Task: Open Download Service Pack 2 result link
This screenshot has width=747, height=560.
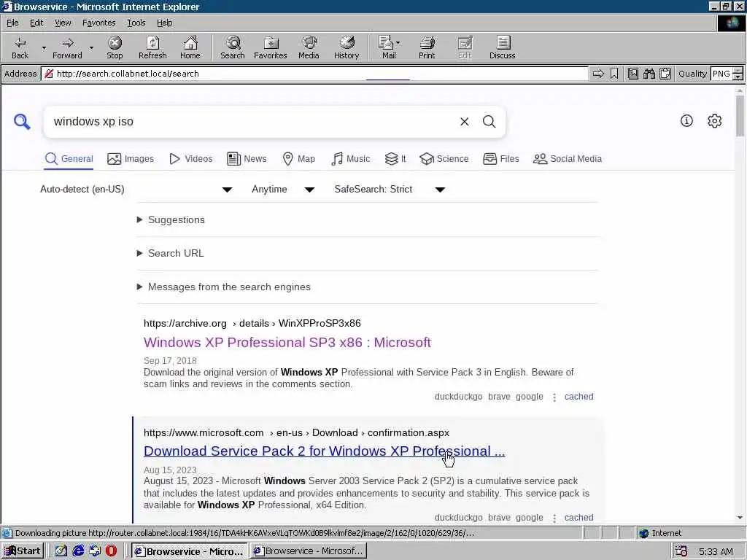Action: pyautogui.click(x=325, y=451)
